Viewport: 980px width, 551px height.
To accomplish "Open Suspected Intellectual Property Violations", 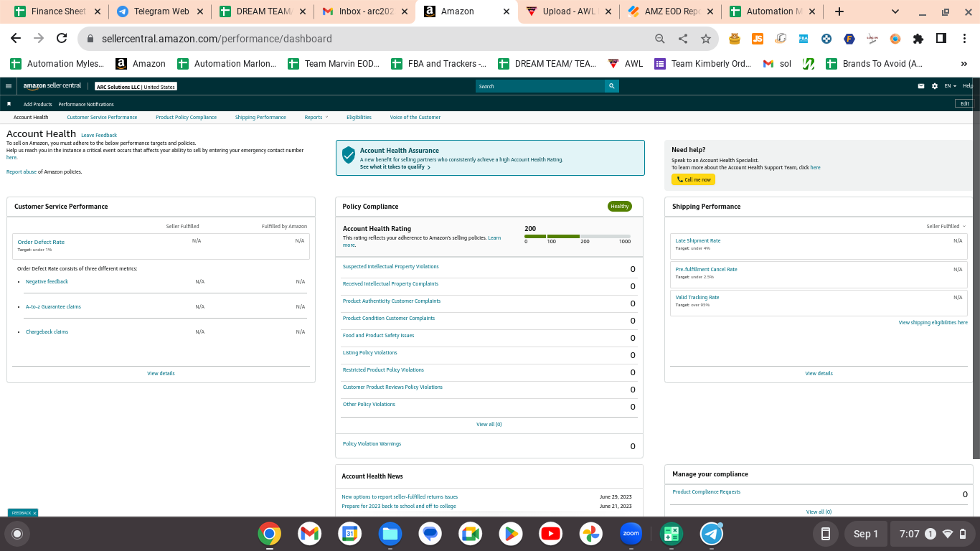I will (390, 266).
